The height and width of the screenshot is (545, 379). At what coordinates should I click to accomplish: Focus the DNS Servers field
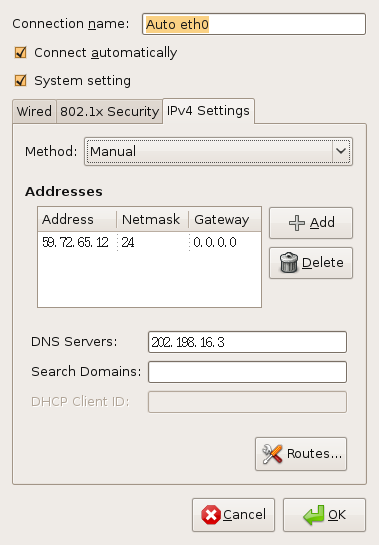tap(247, 342)
